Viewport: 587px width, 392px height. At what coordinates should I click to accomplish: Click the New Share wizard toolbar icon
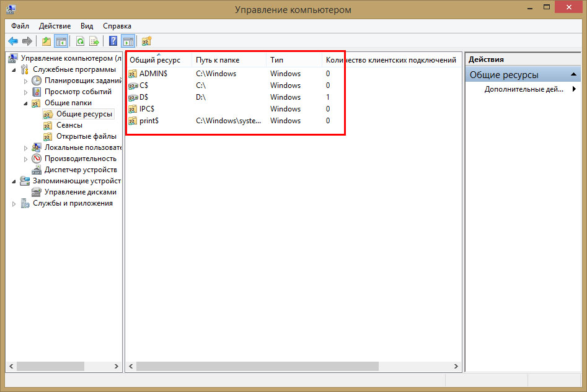(x=146, y=41)
